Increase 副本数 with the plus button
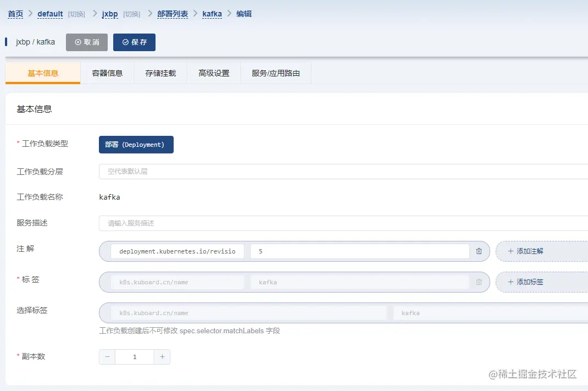This screenshot has height=391, width=588. tap(162, 357)
